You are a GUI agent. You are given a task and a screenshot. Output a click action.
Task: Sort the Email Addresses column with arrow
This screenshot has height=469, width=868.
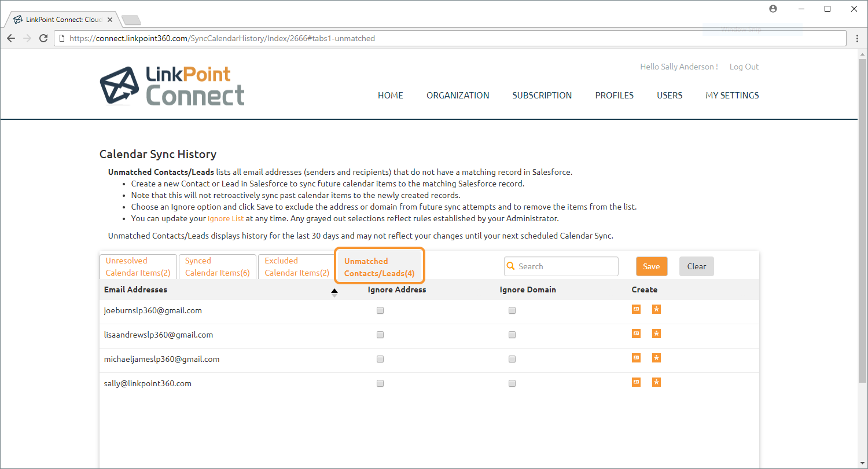click(334, 293)
